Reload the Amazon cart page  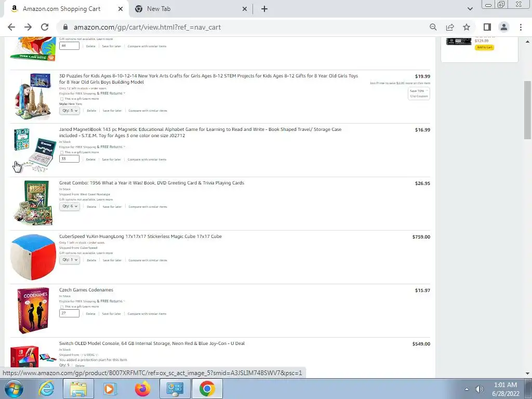pyautogui.click(x=45, y=27)
